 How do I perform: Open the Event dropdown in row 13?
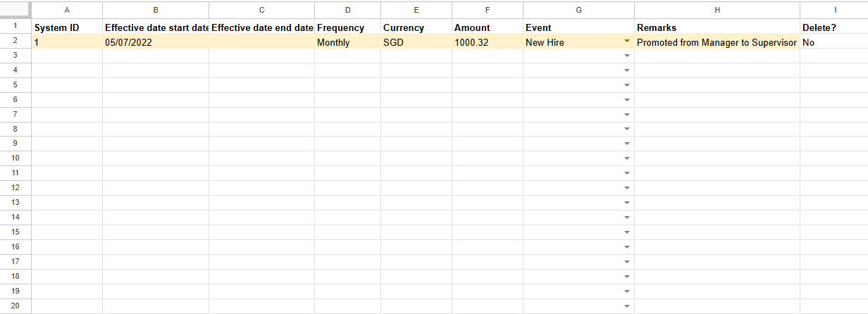[x=626, y=203]
